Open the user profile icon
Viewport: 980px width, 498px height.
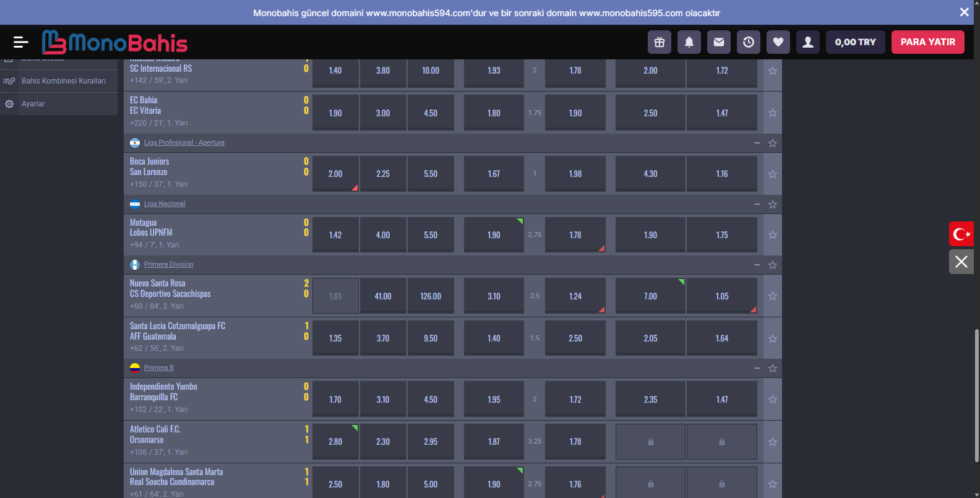(x=808, y=42)
